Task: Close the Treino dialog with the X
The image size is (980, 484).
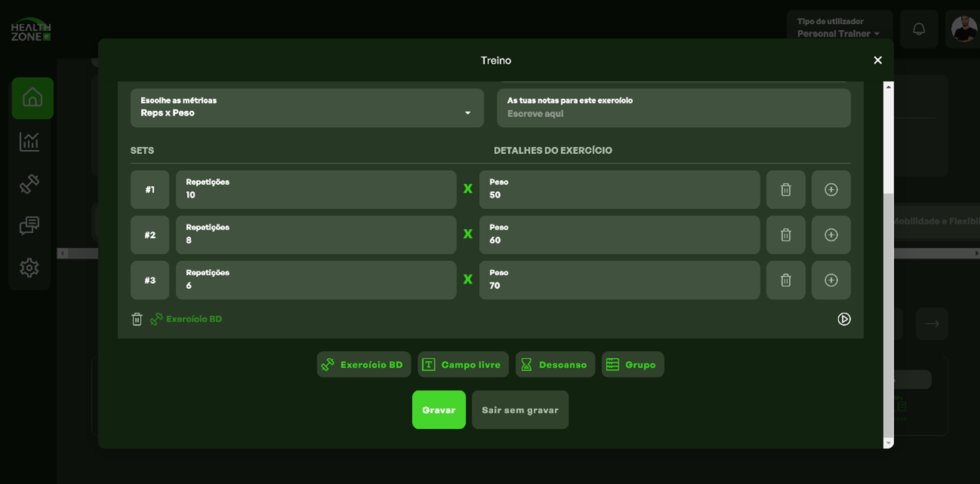Action: tap(877, 60)
